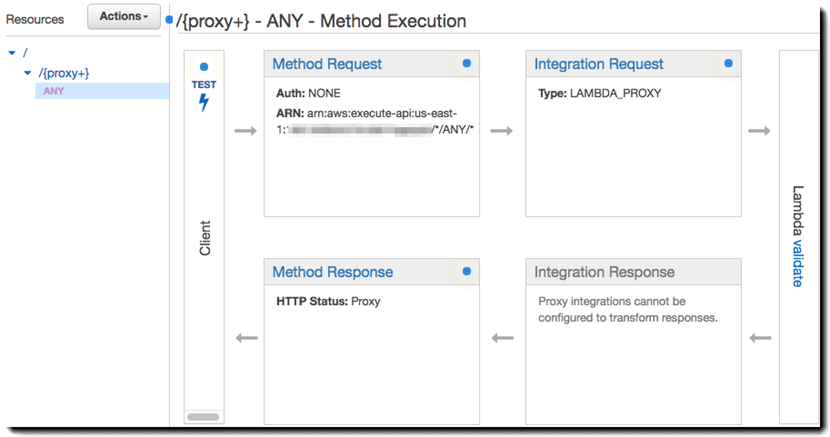The width and height of the screenshot is (830, 437).
Task: Collapse the root / resource tree node
Action: point(12,53)
